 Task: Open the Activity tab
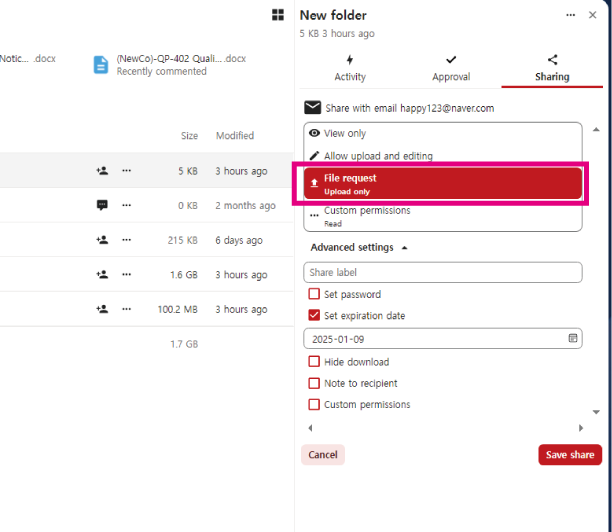pos(349,68)
